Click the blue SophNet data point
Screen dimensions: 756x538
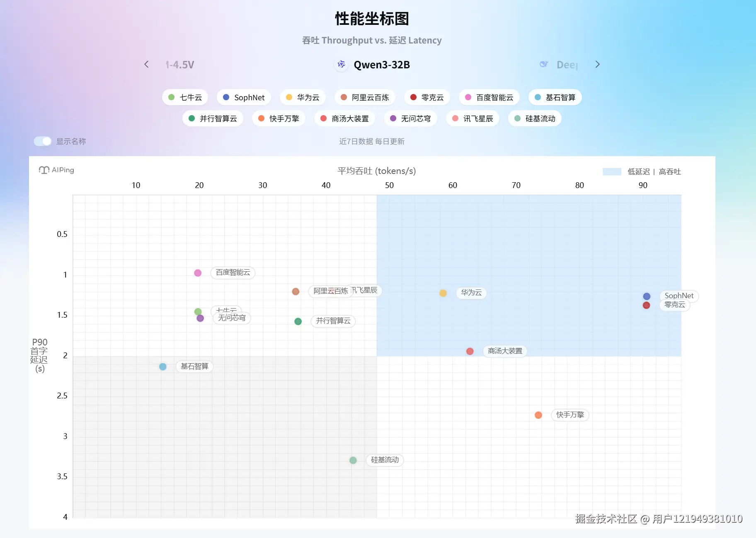point(647,297)
